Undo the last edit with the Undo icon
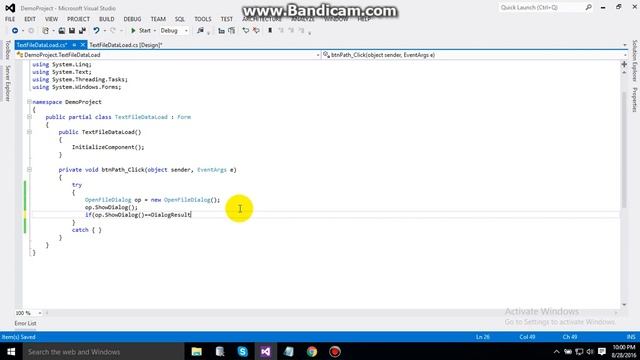640x360 pixels. pos(96,31)
